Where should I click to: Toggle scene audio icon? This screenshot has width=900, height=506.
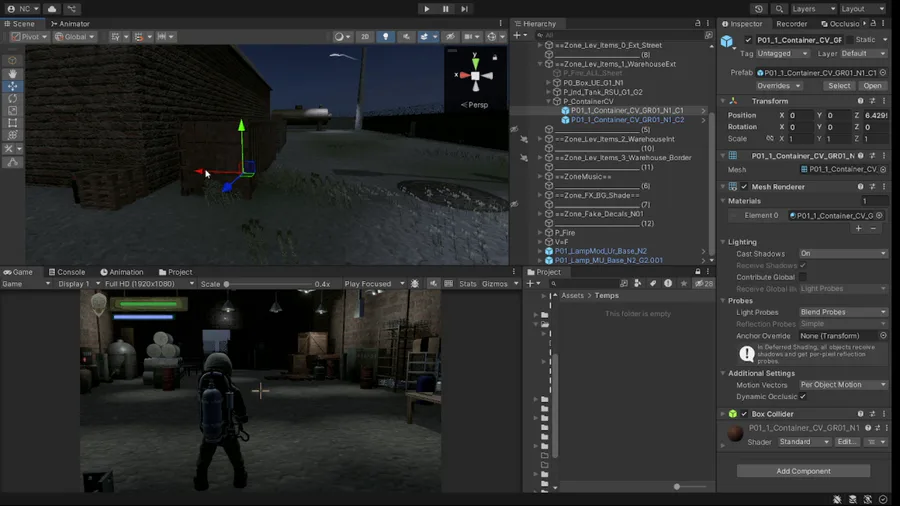click(x=406, y=36)
